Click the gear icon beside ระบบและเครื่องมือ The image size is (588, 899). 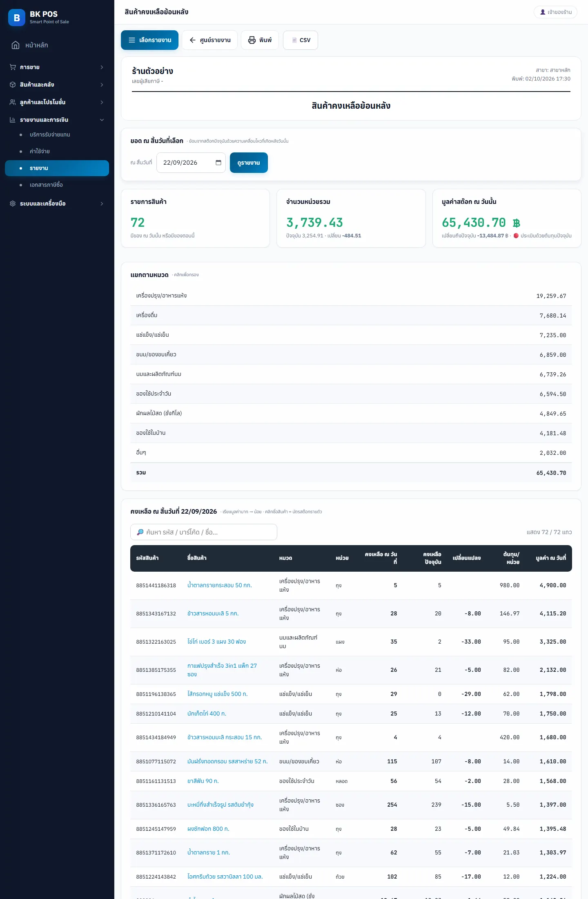13,204
